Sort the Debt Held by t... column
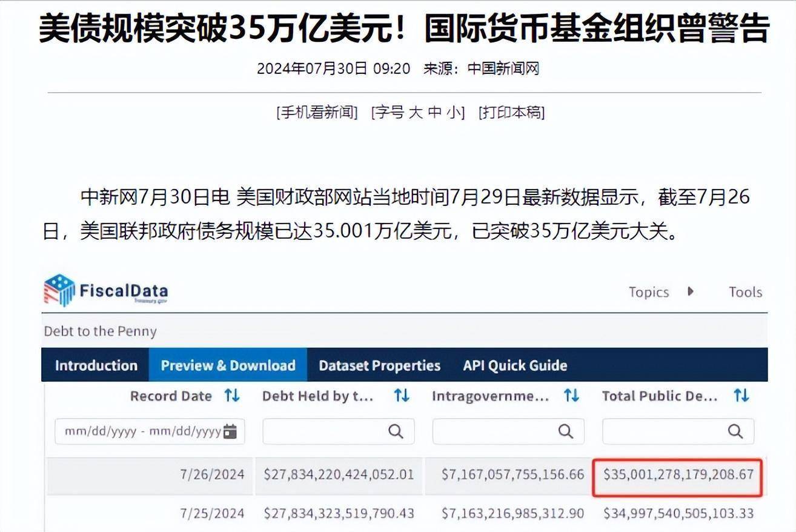The height and width of the screenshot is (532, 796). [401, 396]
